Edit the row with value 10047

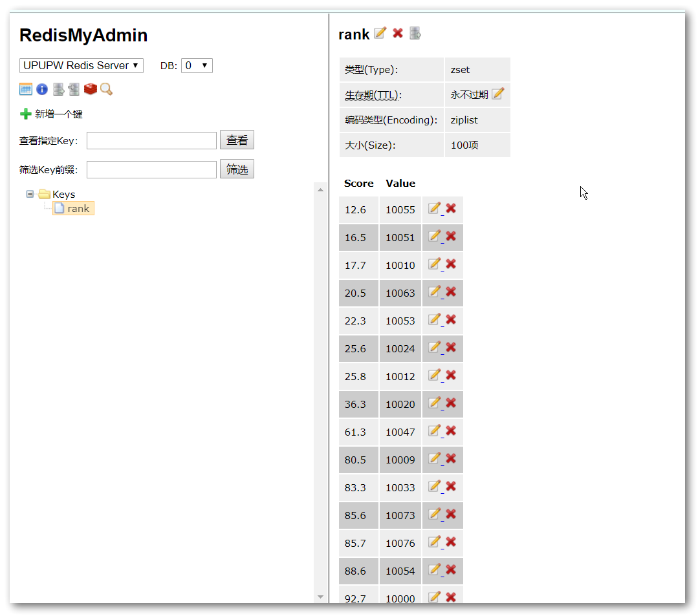(435, 431)
